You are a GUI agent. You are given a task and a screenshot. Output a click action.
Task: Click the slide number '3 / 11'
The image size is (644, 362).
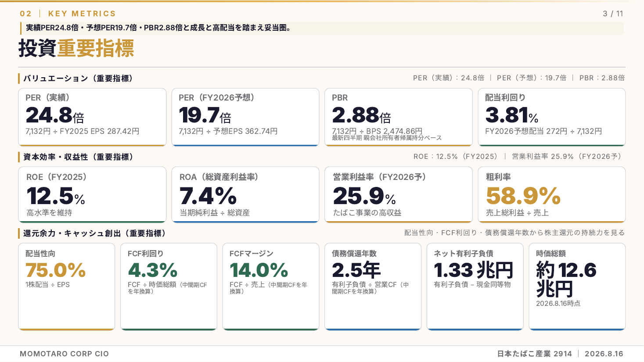point(613,14)
